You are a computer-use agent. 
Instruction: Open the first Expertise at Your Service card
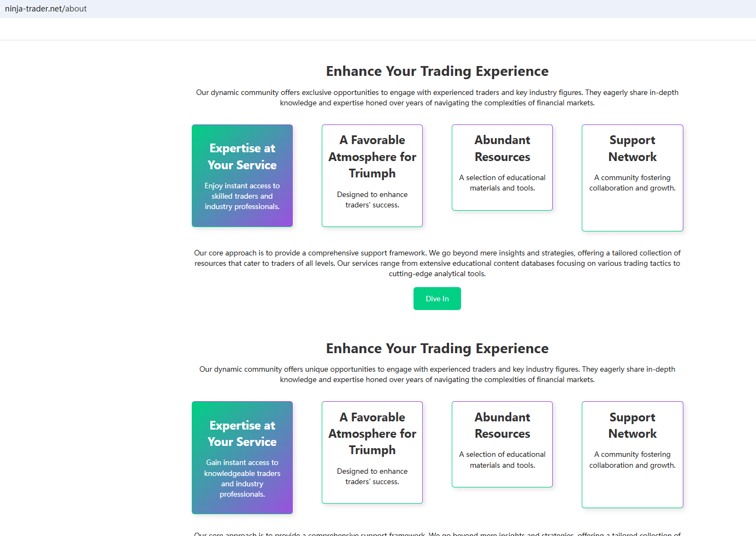point(242,176)
